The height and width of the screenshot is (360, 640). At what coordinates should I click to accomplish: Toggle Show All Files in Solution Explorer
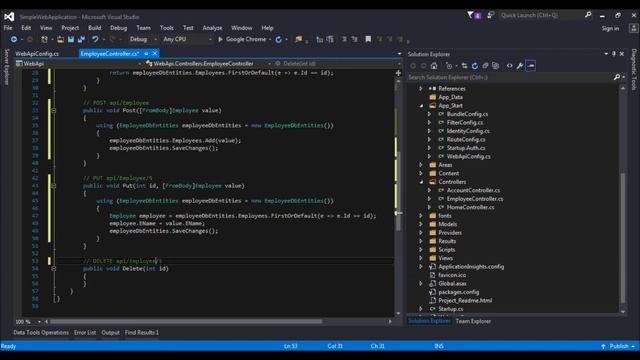coord(496,66)
